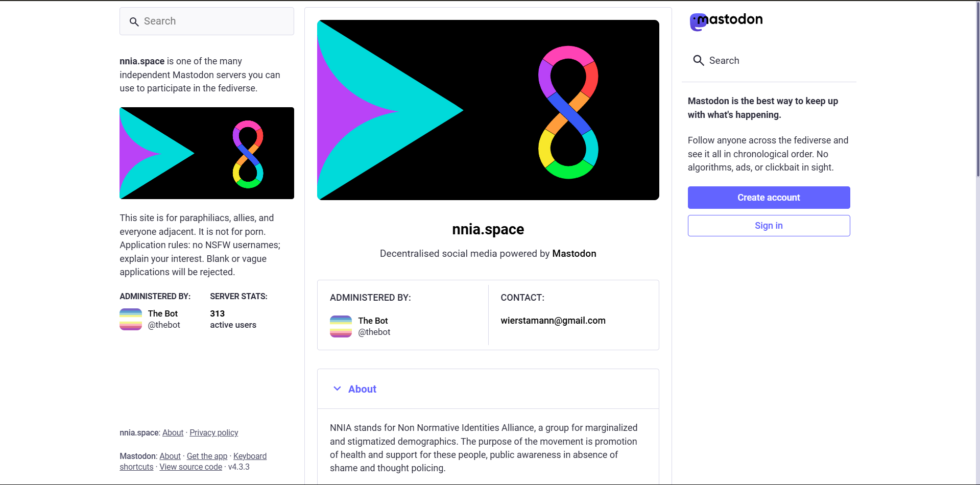Viewport: 980px width, 485px height.
Task: Click the magnifier icon beside right-hand Search
Action: 698,60
